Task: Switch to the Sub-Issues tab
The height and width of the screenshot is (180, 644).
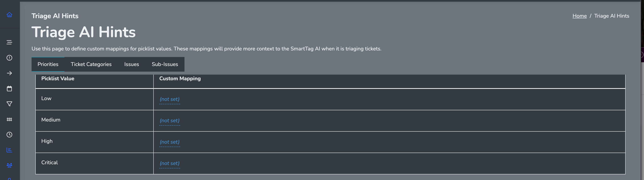Action: (x=165, y=64)
